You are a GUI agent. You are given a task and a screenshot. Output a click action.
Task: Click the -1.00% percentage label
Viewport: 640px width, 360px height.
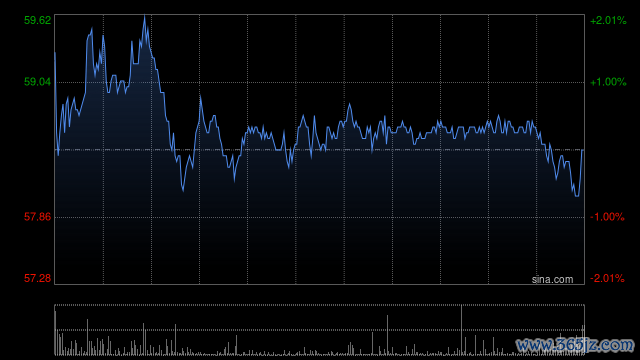pos(607,217)
